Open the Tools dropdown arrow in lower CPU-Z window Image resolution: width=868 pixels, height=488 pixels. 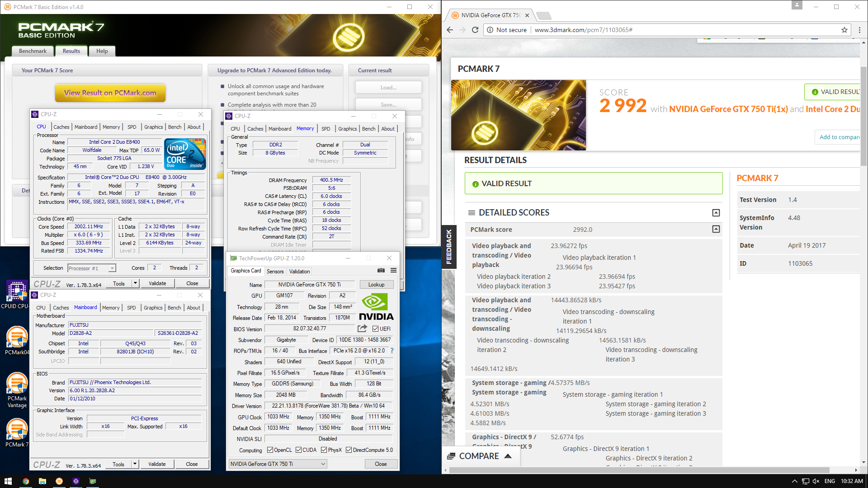[134, 464]
